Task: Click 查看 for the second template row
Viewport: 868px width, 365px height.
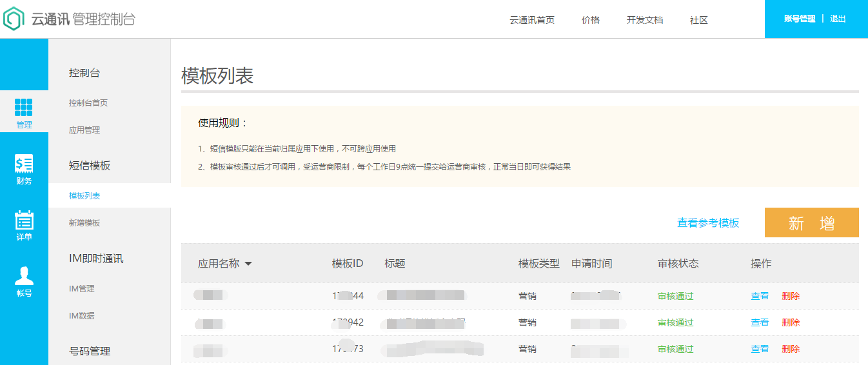Action: pyautogui.click(x=760, y=322)
